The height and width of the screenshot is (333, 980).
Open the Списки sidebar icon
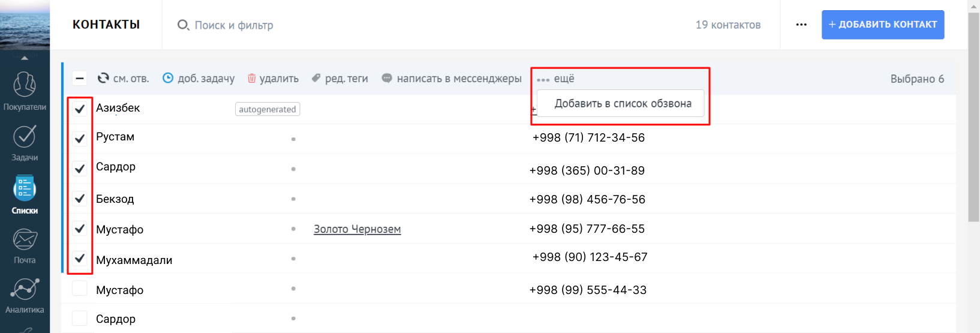[x=25, y=189]
